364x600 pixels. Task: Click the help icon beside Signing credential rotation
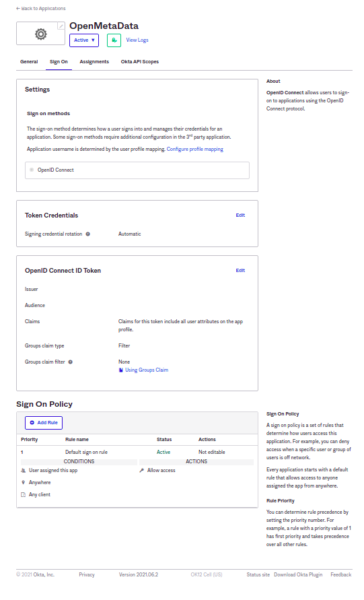[x=88, y=234]
